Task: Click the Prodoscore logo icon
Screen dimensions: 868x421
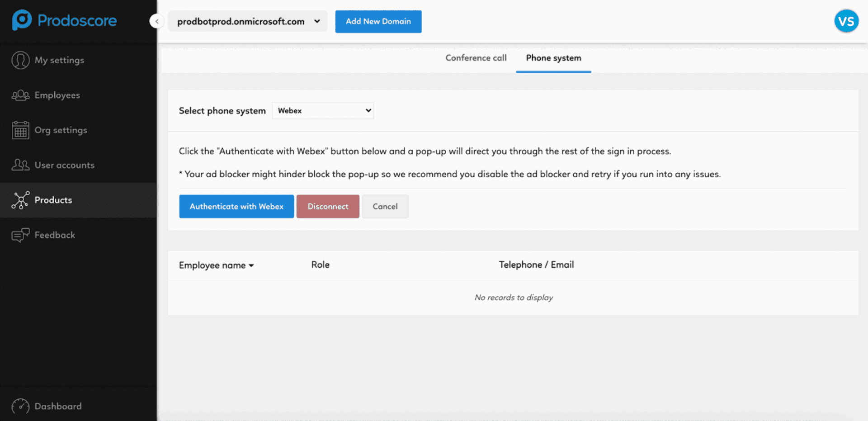Action: 22,20
